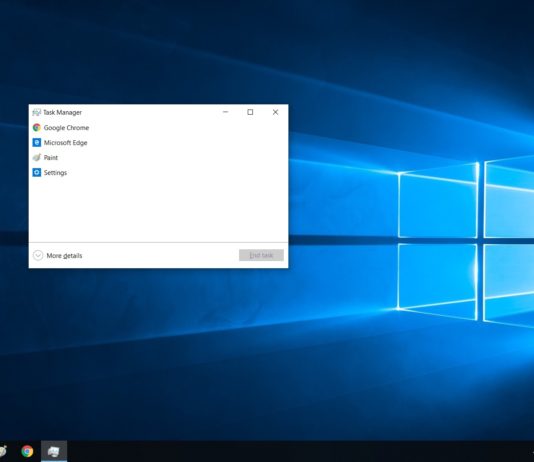Click the Paint palette icon in process list
This screenshot has width=534, height=462.
[x=37, y=158]
